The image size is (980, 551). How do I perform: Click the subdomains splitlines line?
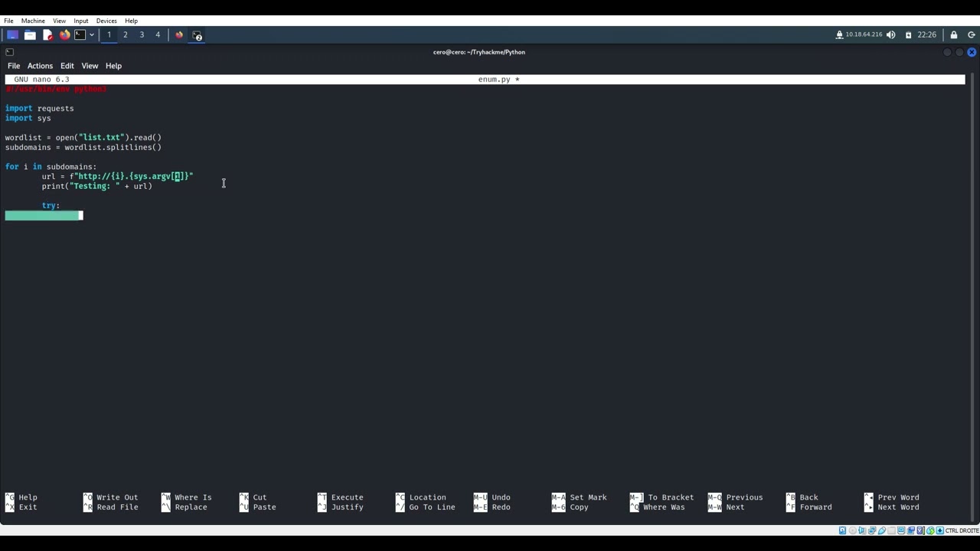(83, 148)
